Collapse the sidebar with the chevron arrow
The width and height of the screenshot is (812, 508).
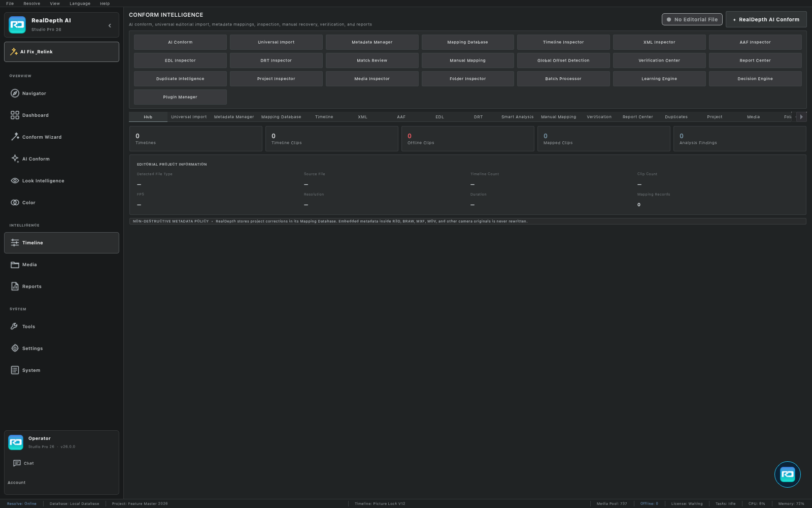[x=110, y=25]
